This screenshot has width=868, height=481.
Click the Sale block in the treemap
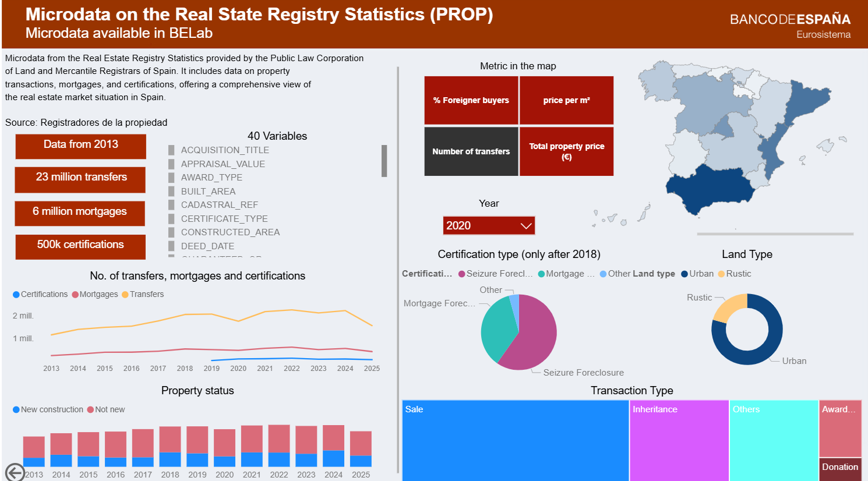[x=515, y=440]
